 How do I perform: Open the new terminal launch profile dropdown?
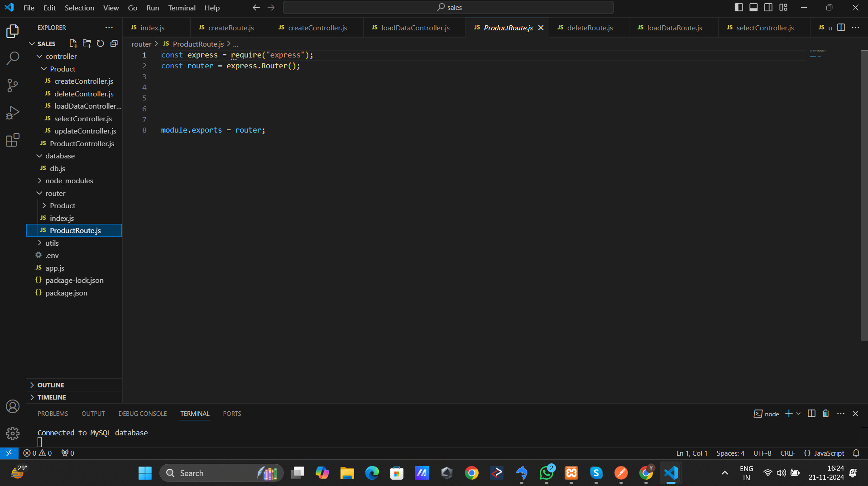798,414
